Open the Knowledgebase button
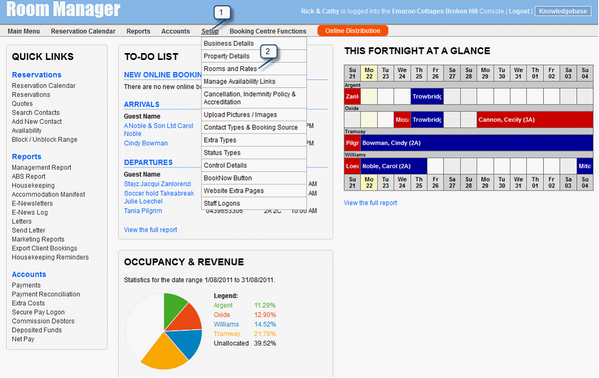Screen dimensions: 599x378 (563, 11)
